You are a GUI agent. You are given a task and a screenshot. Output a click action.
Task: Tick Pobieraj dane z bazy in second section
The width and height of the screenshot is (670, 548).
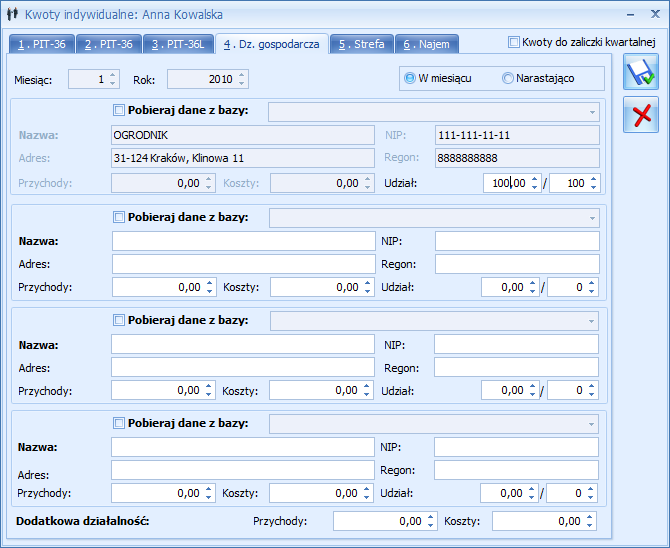click(x=118, y=217)
